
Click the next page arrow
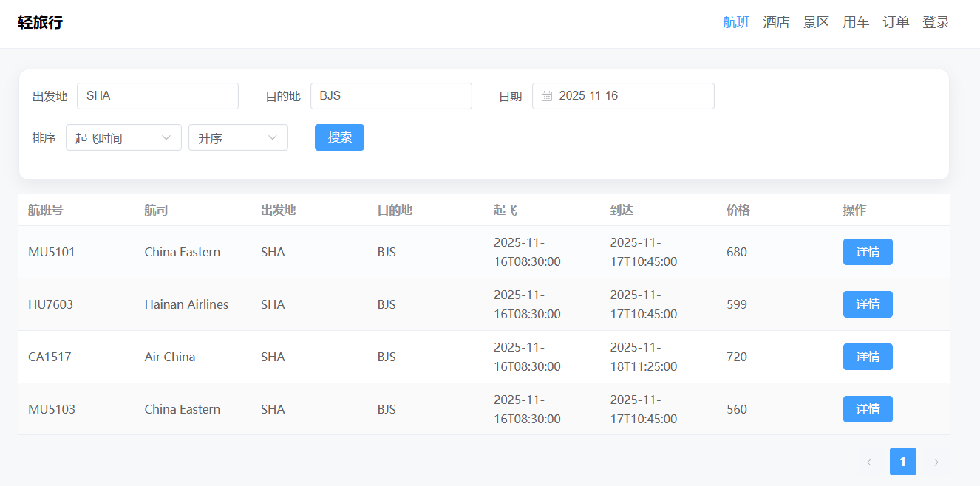coord(936,462)
